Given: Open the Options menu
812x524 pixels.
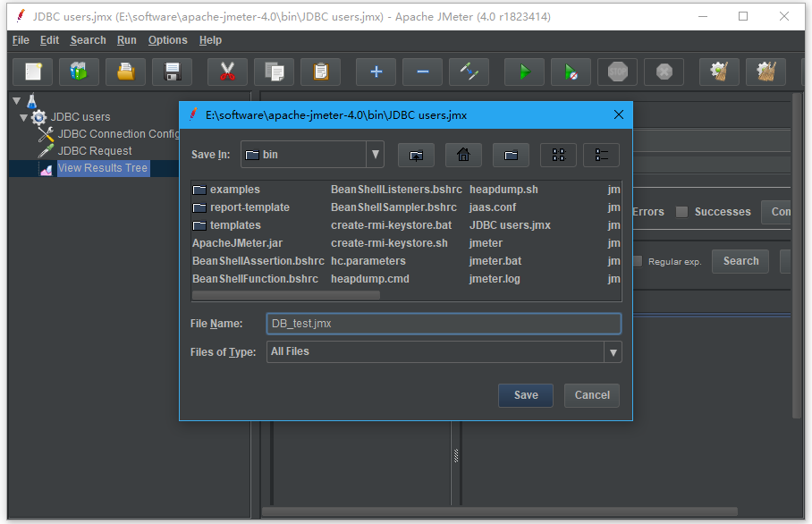Looking at the screenshot, I should 167,40.
